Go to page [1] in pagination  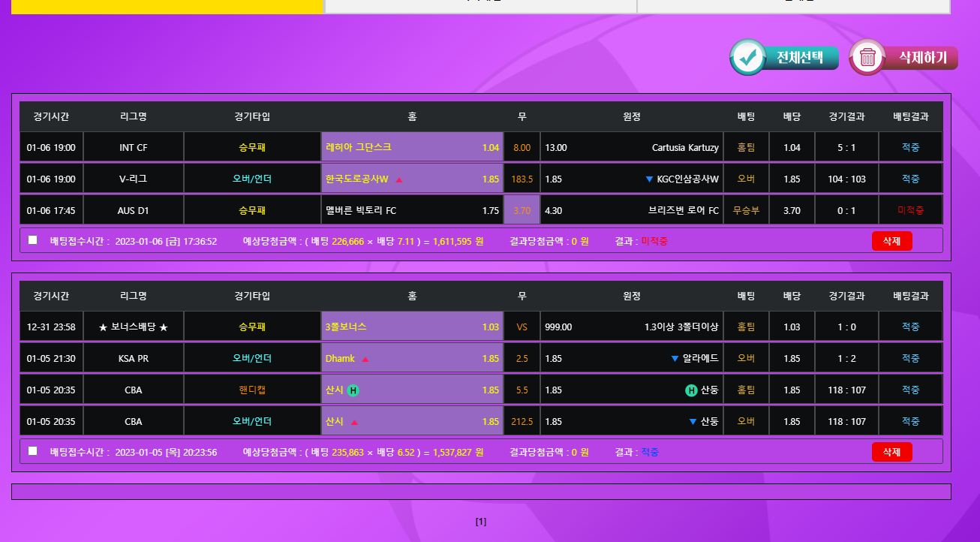tap(481, 522)
